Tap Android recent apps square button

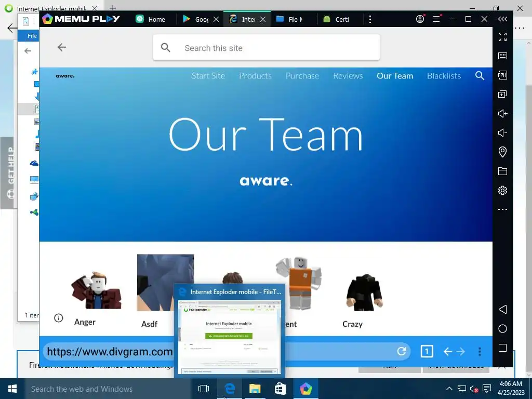(x=502, y=348)
